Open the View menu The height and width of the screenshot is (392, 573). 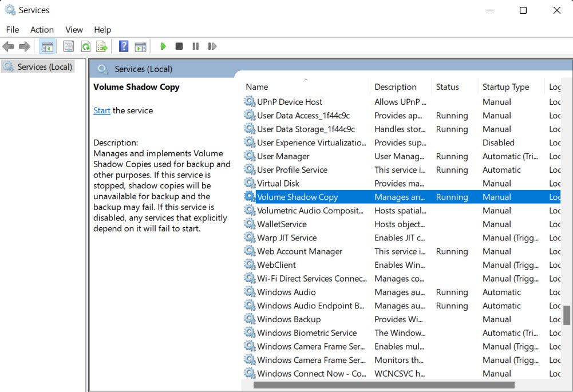pos(74,29)
